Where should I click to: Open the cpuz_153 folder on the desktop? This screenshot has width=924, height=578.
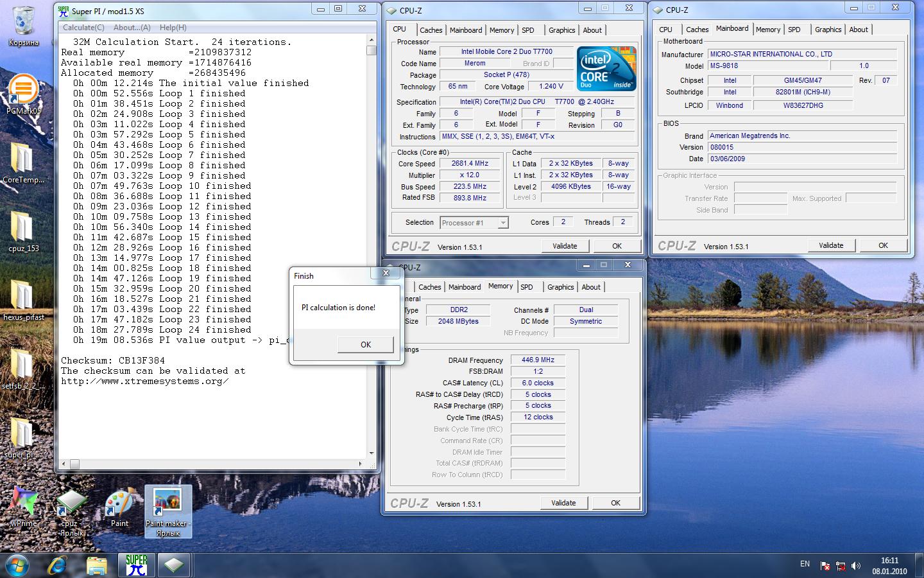24,232
